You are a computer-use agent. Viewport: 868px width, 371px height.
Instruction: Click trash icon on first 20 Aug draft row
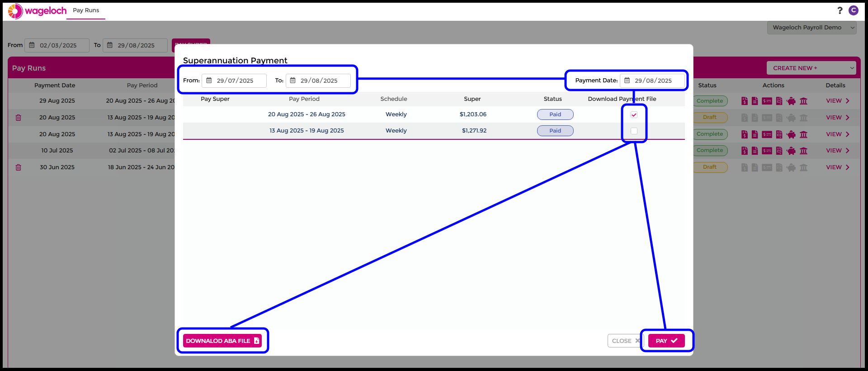pyautogui.click(x=19, y=118)
